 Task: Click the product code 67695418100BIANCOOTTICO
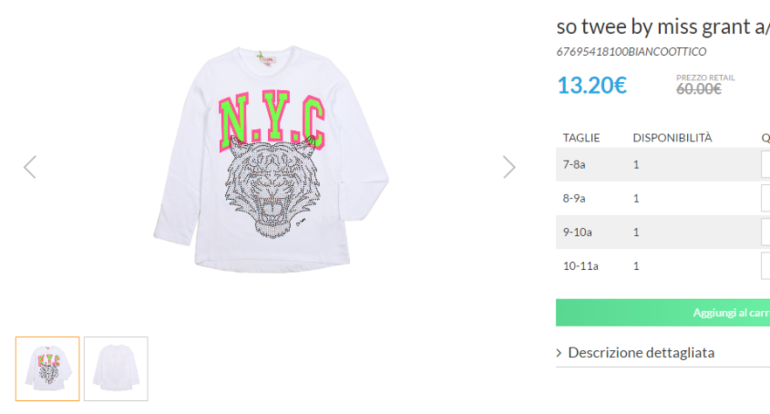click(x=631, y=52)
